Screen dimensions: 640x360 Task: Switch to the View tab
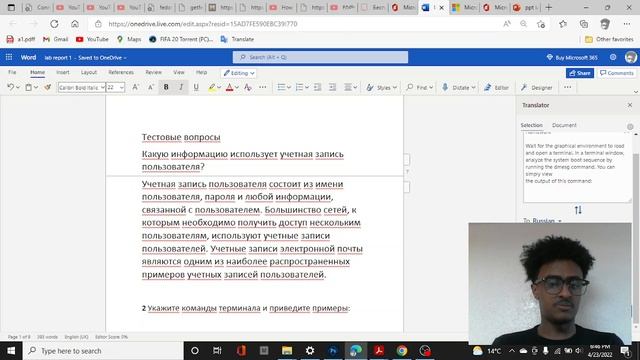(179, 72)
